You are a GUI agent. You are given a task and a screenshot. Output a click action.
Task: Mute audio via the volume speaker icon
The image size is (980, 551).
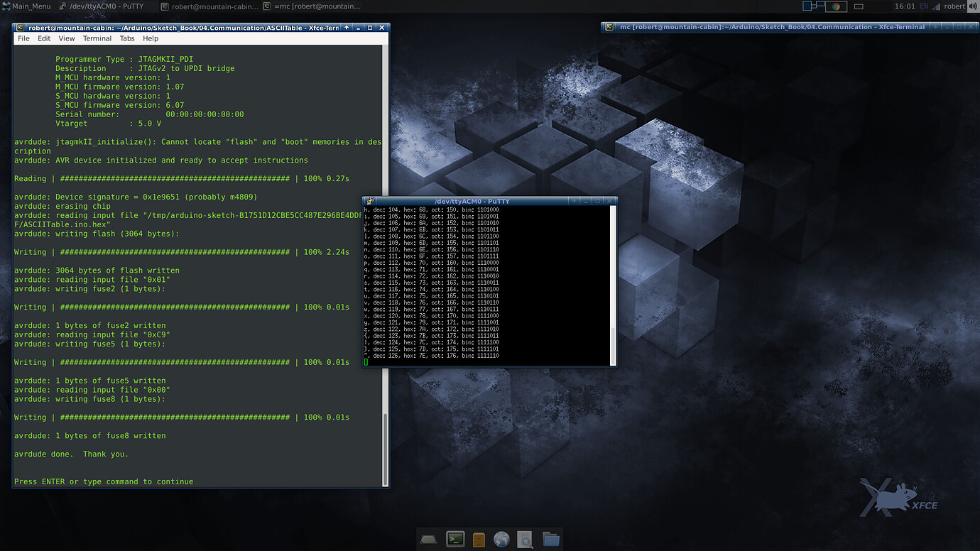[973, 6]
